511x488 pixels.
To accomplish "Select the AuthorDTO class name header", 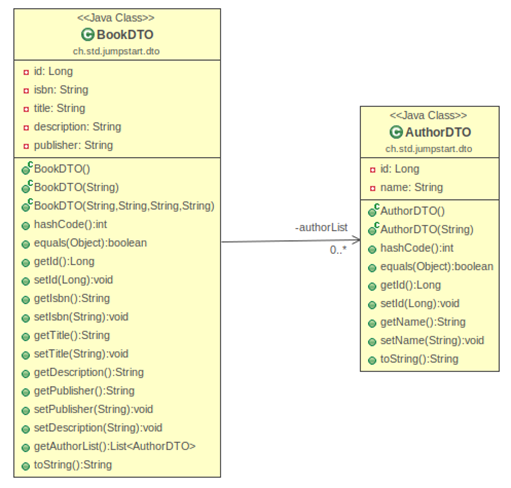I will [x=438, y=132].
